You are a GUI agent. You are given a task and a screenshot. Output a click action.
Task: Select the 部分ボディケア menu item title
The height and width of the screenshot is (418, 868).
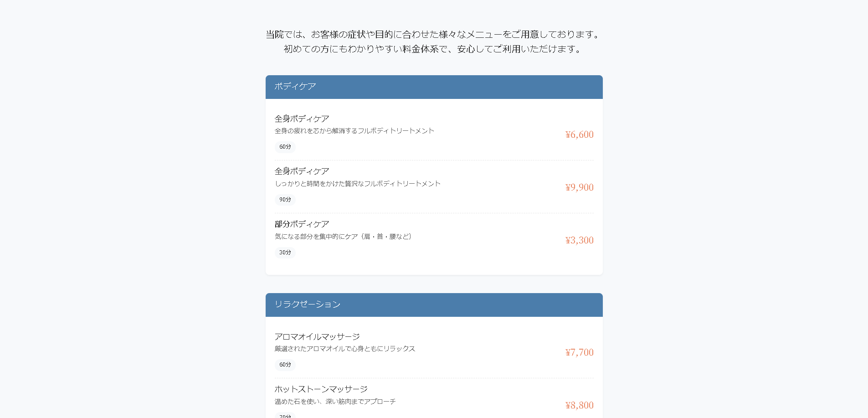click(x=302, y=224)
